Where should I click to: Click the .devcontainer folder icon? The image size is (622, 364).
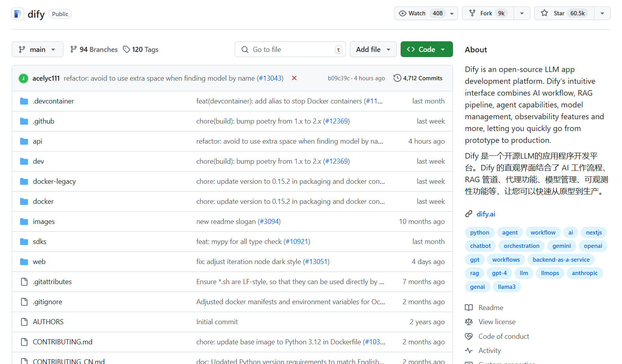24,101
